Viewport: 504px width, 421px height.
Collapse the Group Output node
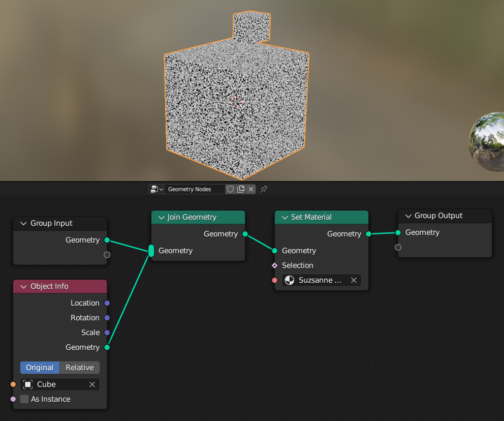pos(408,216)
